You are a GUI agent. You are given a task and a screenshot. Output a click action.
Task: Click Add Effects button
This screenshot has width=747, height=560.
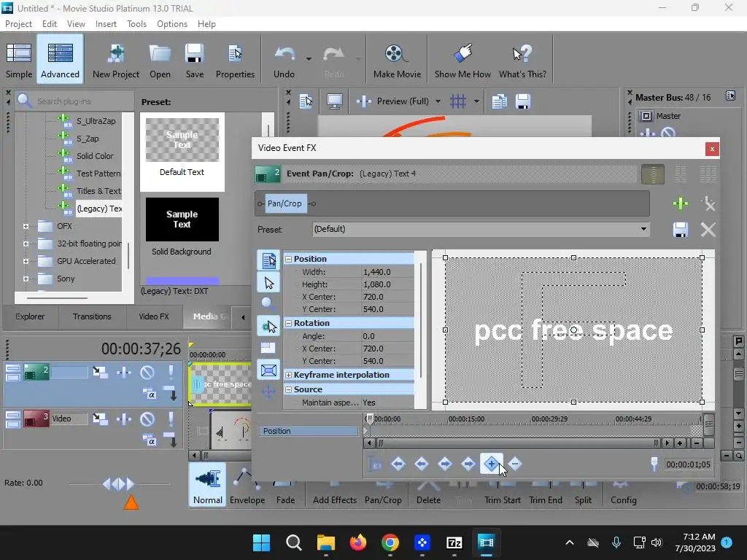point(334,494)
